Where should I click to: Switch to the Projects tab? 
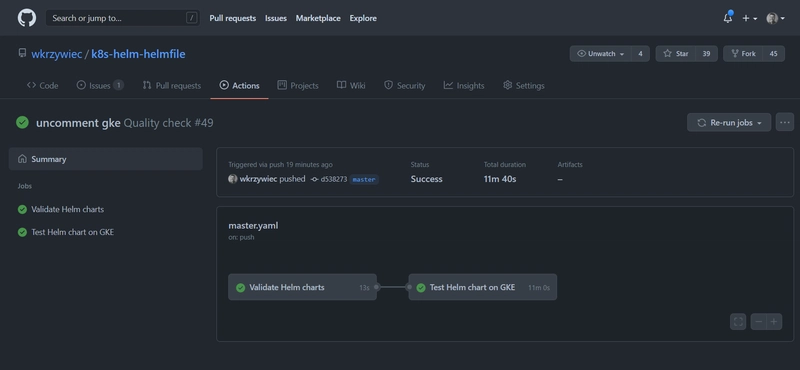pyautogui.click(x=298, y=86)
